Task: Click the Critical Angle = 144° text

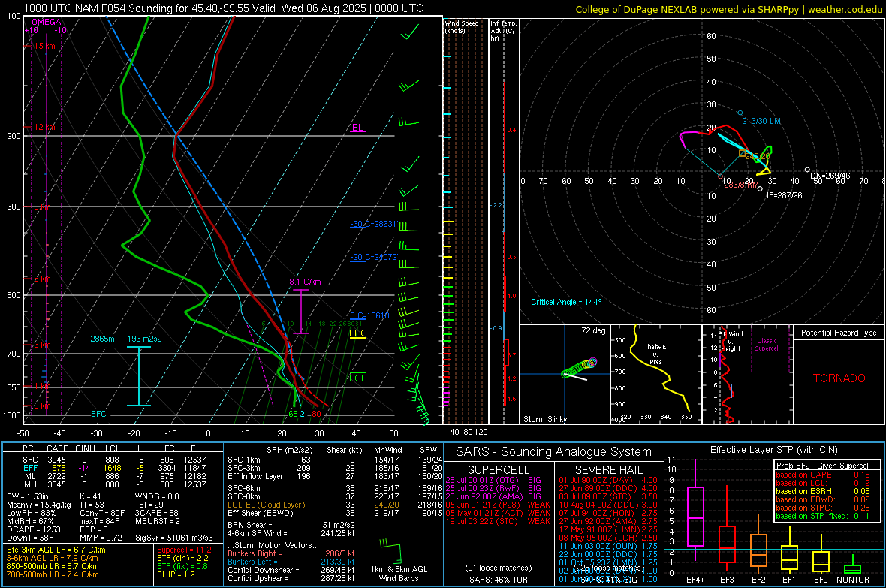Action: [566, 302]
